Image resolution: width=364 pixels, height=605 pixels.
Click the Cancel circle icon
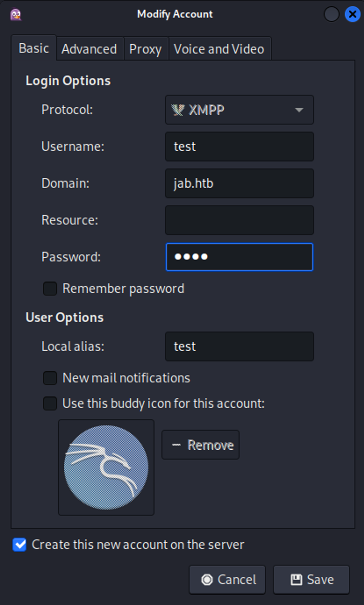point(207,580)
